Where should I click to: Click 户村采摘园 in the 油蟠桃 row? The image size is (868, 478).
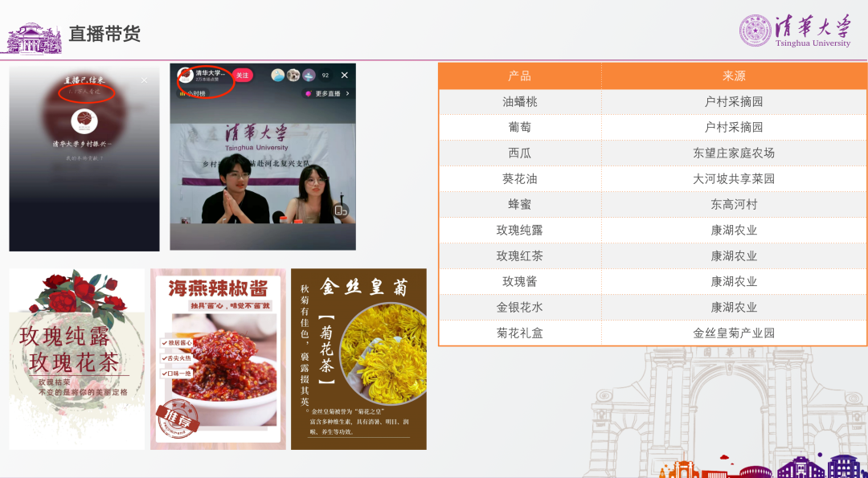click(x=734, y=102)
